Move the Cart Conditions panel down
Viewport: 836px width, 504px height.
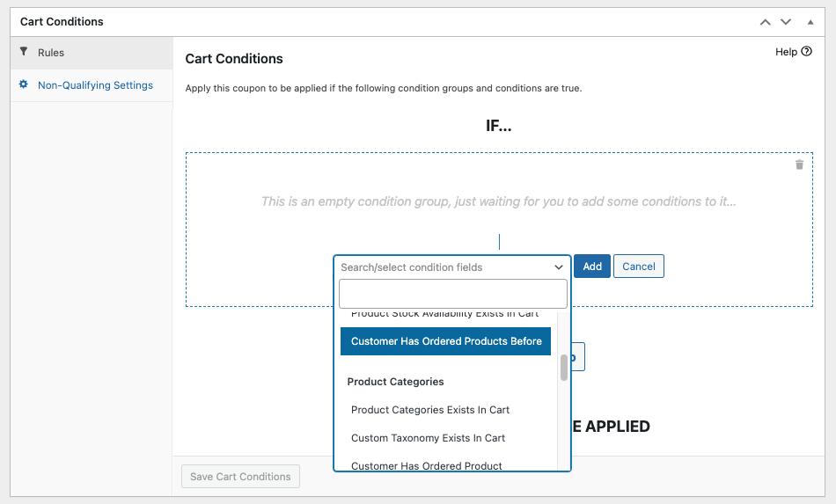786,22
